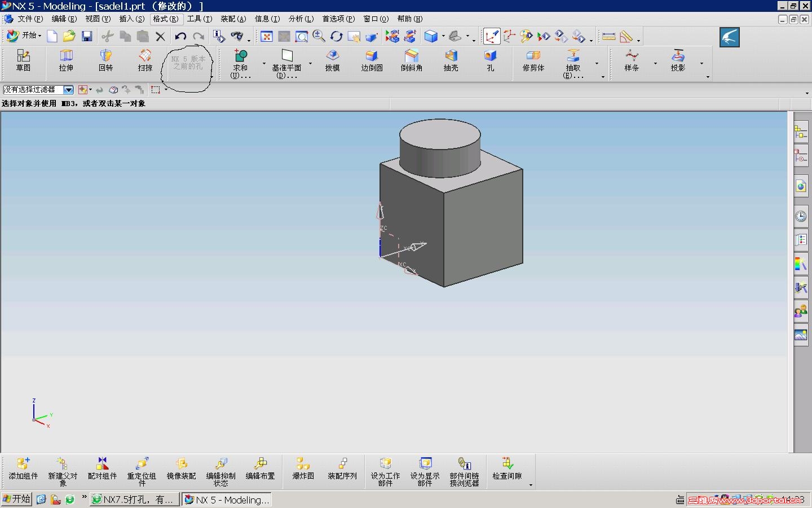
Task: Click the 装配序列 (Assembly Sequence) button
Action: tap(342, 469)
